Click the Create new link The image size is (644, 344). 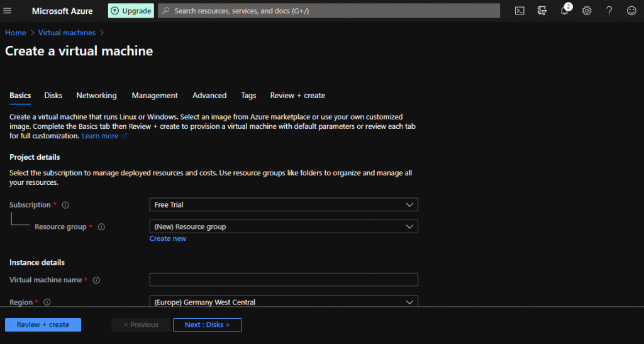coord(168,238)
